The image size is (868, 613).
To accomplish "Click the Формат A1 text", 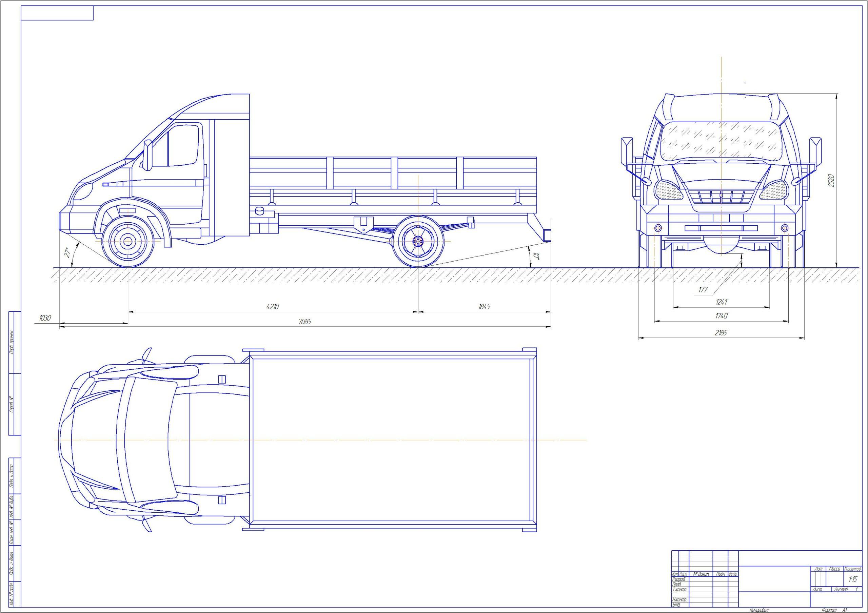I will tap(835, 610).
